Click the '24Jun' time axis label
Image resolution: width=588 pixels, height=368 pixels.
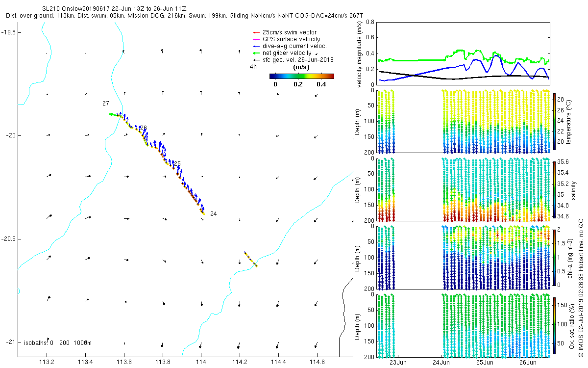pos(442,363)
